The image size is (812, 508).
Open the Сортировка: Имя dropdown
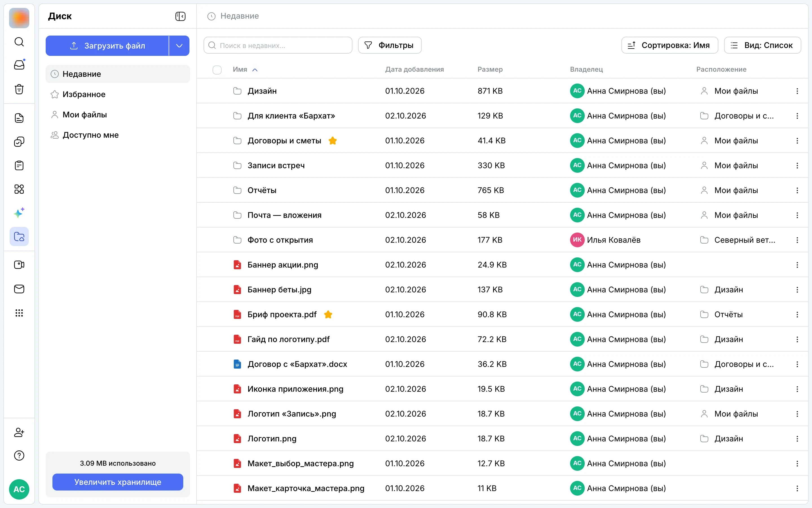[x=669, y=45]
